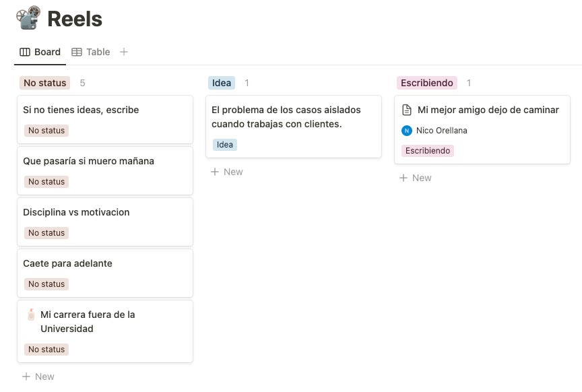Add new card in Escribiendo column
The height and width of the screenshot is (392, 582).
click(x=416, y=178)
